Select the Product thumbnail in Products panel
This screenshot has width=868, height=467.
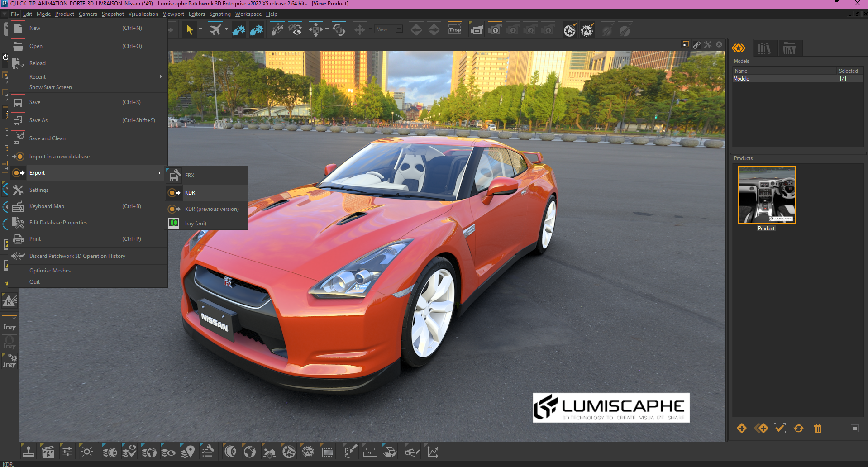point(766,195)
